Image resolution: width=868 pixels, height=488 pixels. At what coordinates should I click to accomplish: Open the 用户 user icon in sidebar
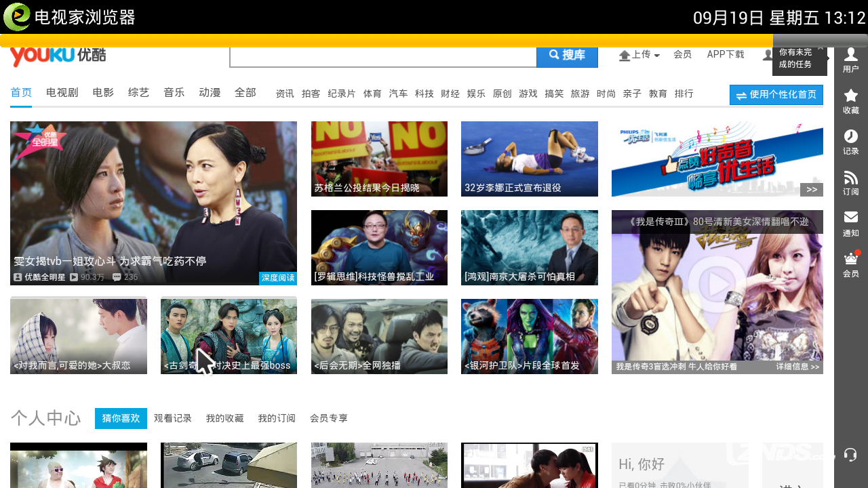point(850,60)
